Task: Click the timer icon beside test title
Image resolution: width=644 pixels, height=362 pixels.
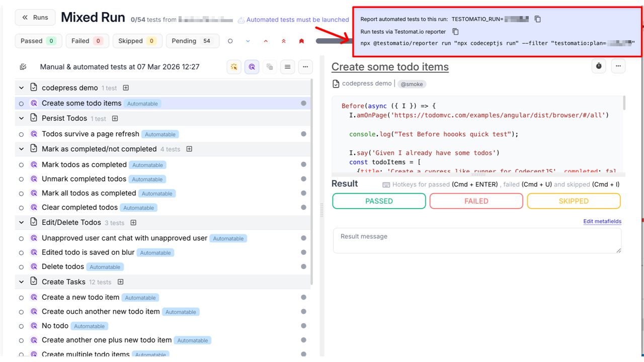Action: click(599, 66)
